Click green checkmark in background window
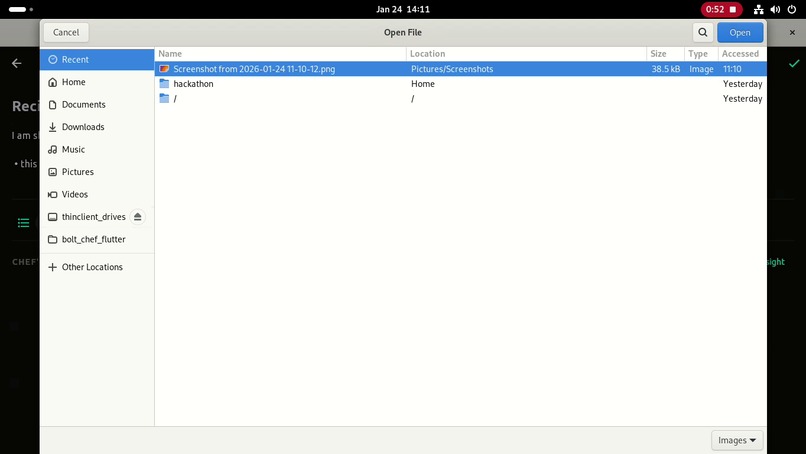Screen dimensions: 806x454 [x=794, y=63]
